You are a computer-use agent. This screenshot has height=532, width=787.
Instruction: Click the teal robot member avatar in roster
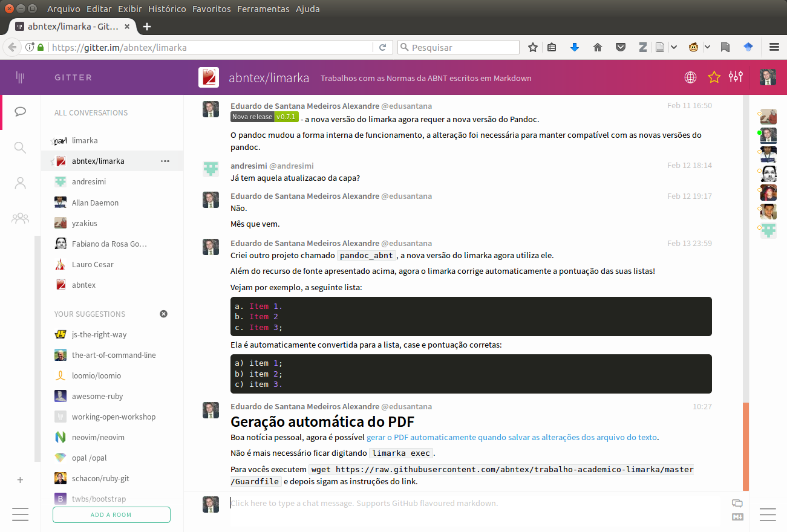coord(768,230)
